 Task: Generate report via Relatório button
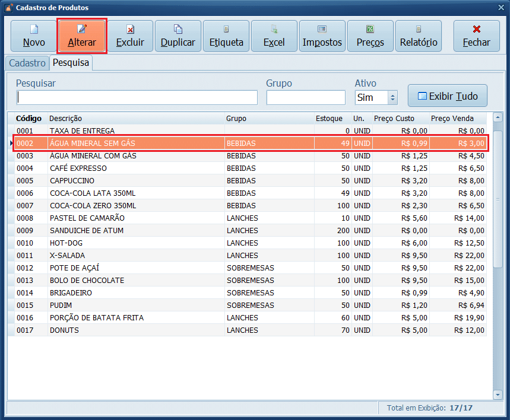coord(419,36)
